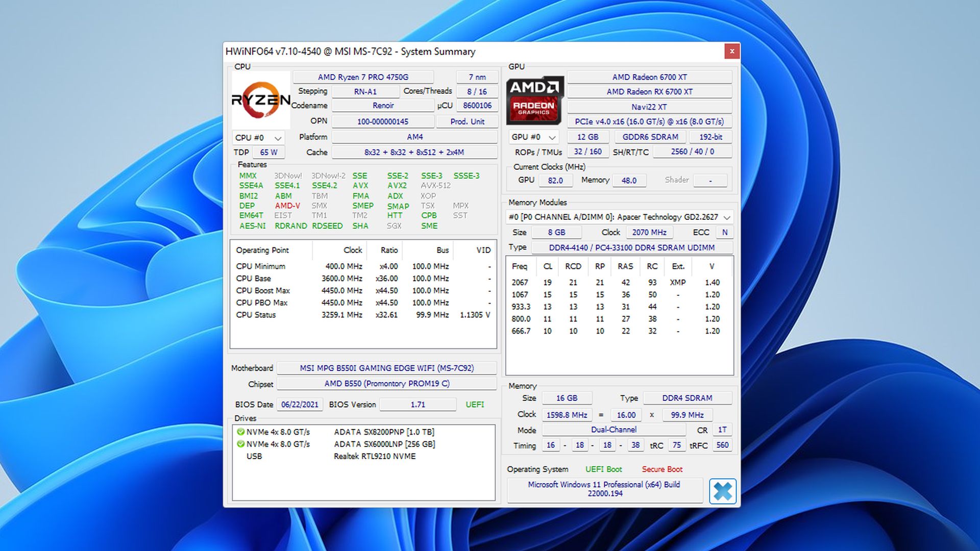The image size is (980, 551).
Task: Click the AM4 platform field
Action: (415, 137)
